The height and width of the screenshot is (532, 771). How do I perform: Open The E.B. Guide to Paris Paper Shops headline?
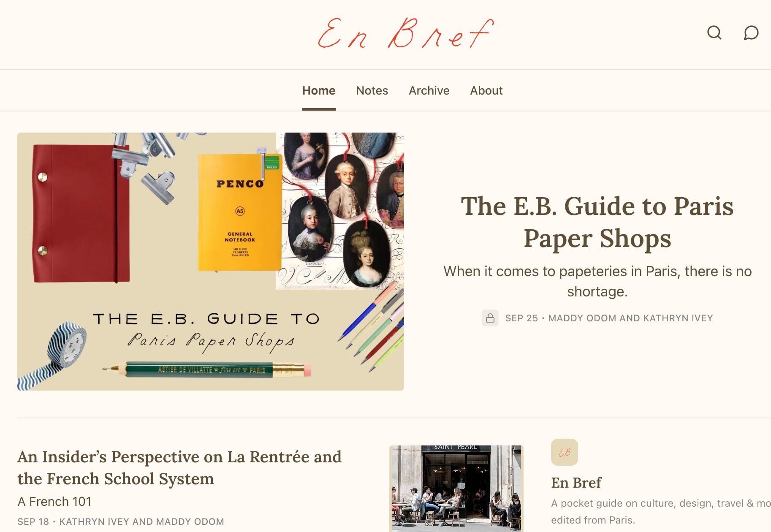coord(597,222)
